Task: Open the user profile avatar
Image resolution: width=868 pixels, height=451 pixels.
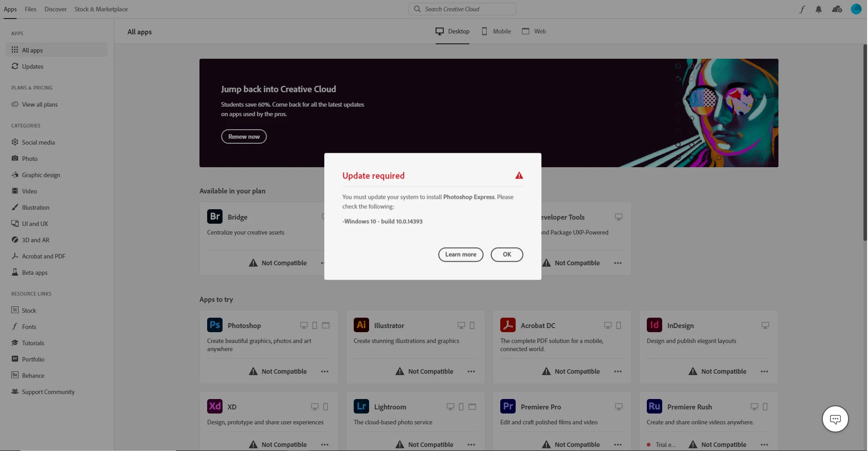Action: click(856, 9)
